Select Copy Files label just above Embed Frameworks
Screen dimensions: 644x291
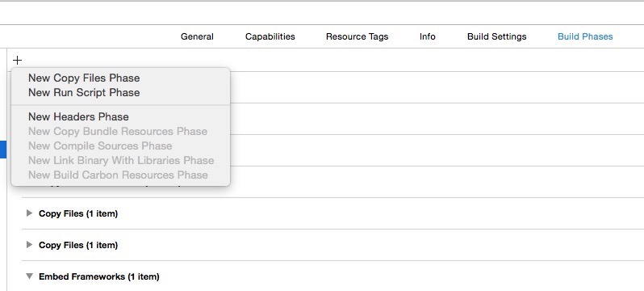[x=78, y=245]
